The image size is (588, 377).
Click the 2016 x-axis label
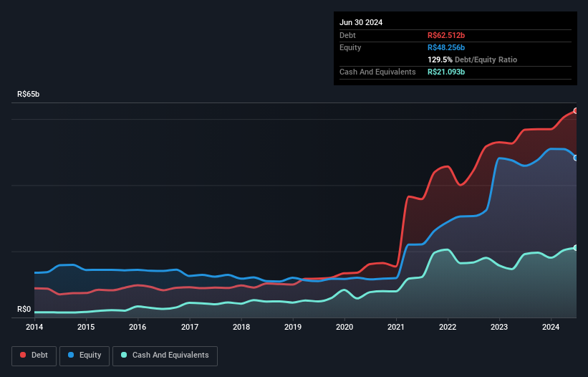(x=138, y=327)
